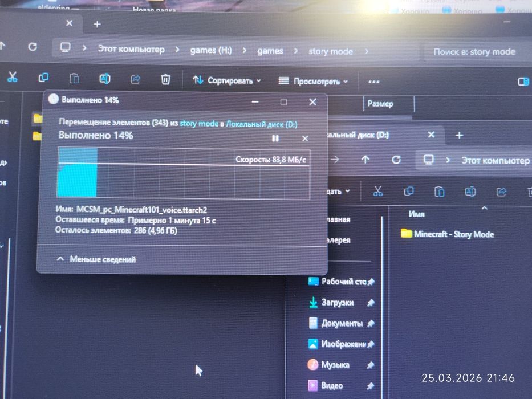The width and height of the screenshot is (532, 399).
Task: Unpin Загрузки using its pin icon
Action: coord(371,303)
